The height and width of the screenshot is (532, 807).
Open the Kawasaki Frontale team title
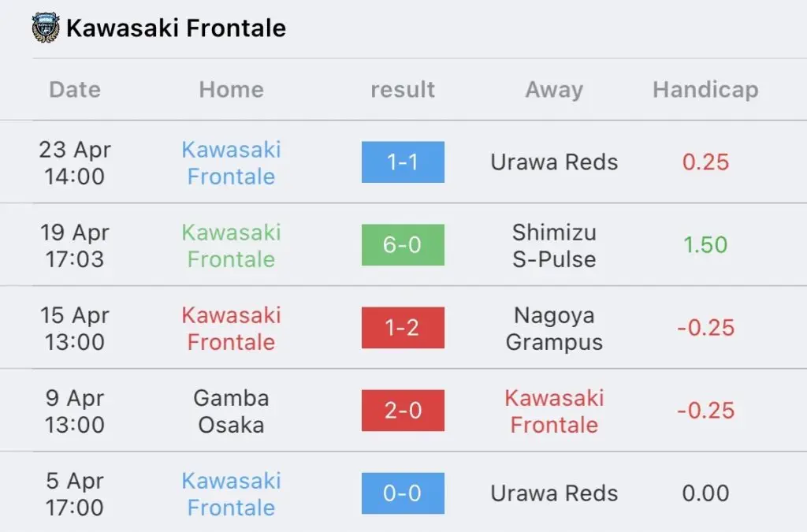[x=176, y=28]
